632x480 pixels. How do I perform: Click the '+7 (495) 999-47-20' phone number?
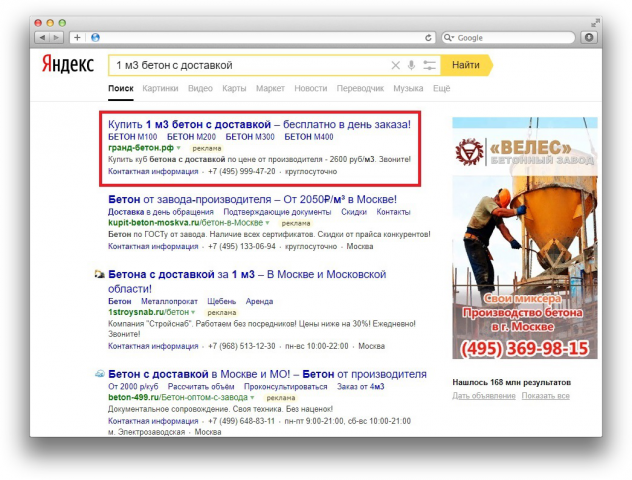(241, 171)
